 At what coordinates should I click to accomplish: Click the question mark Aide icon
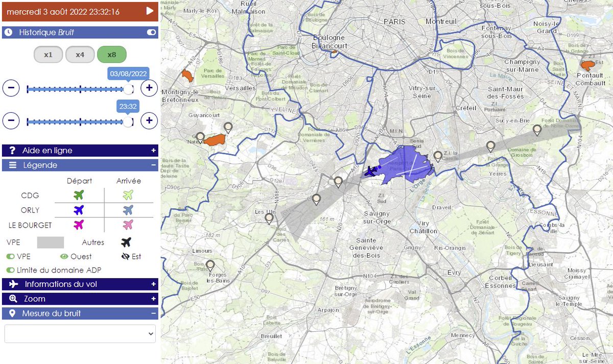(12, 151)
